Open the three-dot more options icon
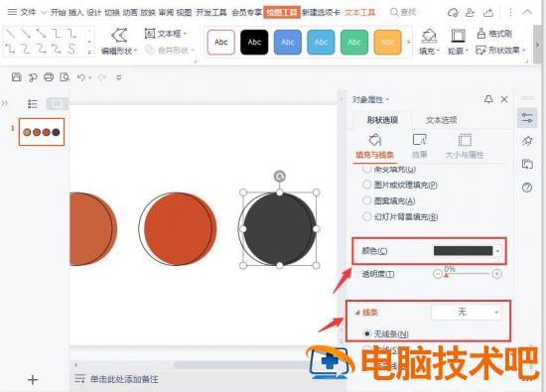 pos(510,13)
